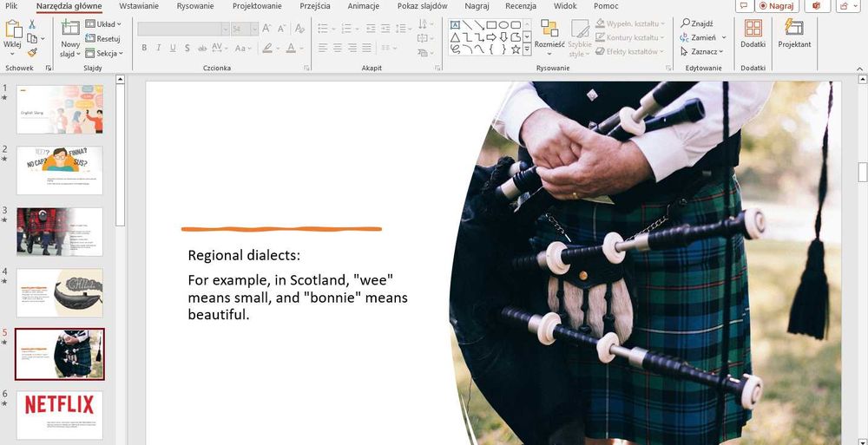The height and width of the screenshot is (445, 868).
Task: Select the Rectangle shape in gallery
Action: click(491, 25)
